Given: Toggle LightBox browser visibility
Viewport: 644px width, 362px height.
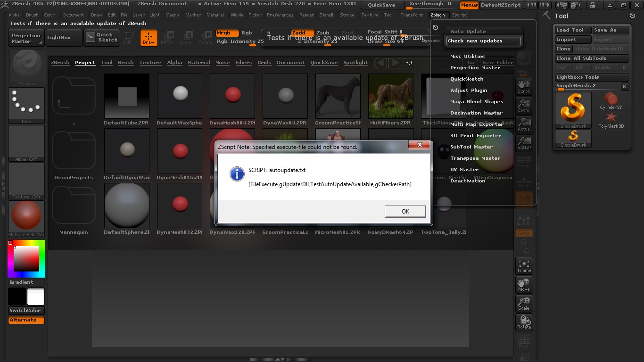Looking at the screenshot, I should tap(63, 38).
